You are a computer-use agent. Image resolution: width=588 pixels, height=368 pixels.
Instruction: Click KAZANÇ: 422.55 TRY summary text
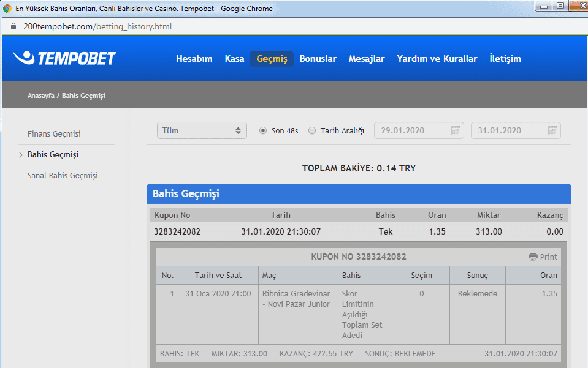[316, 354]
